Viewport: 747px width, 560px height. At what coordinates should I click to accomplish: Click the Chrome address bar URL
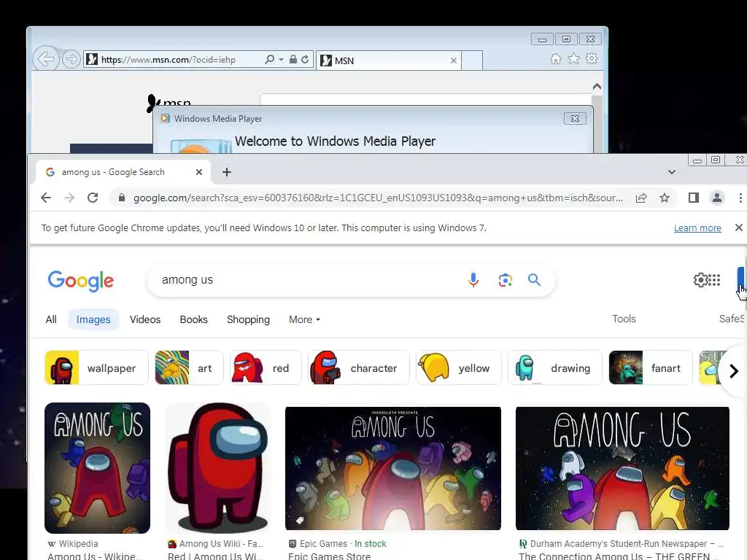[x=378, y=198]
